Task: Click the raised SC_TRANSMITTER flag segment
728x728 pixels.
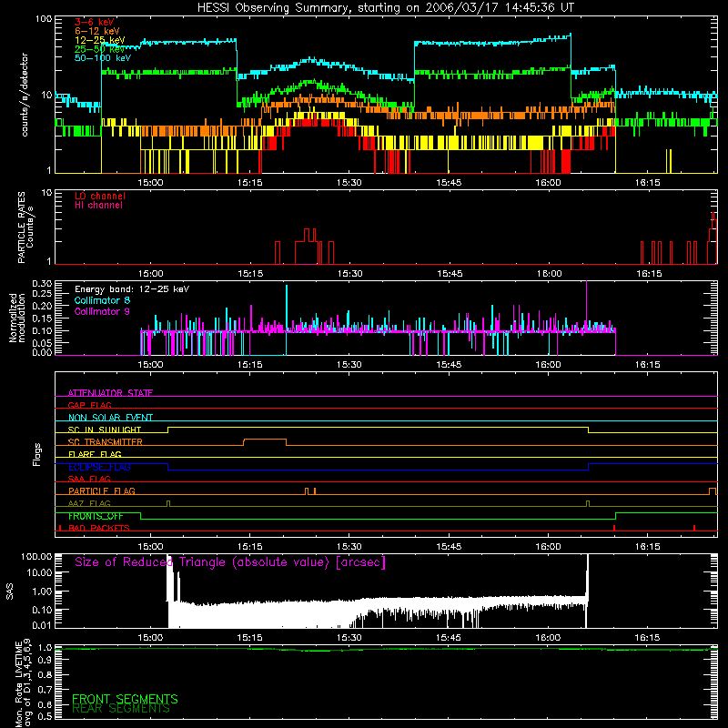Action: click(265, 440)
